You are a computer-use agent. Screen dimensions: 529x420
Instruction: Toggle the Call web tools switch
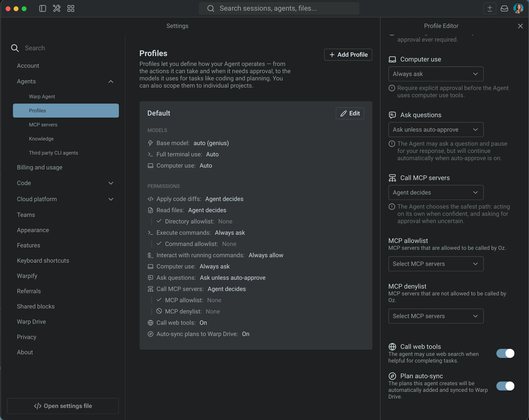506,353
